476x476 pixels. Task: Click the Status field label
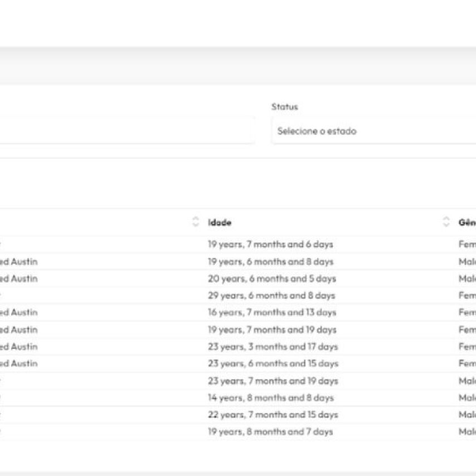point(284,106)
